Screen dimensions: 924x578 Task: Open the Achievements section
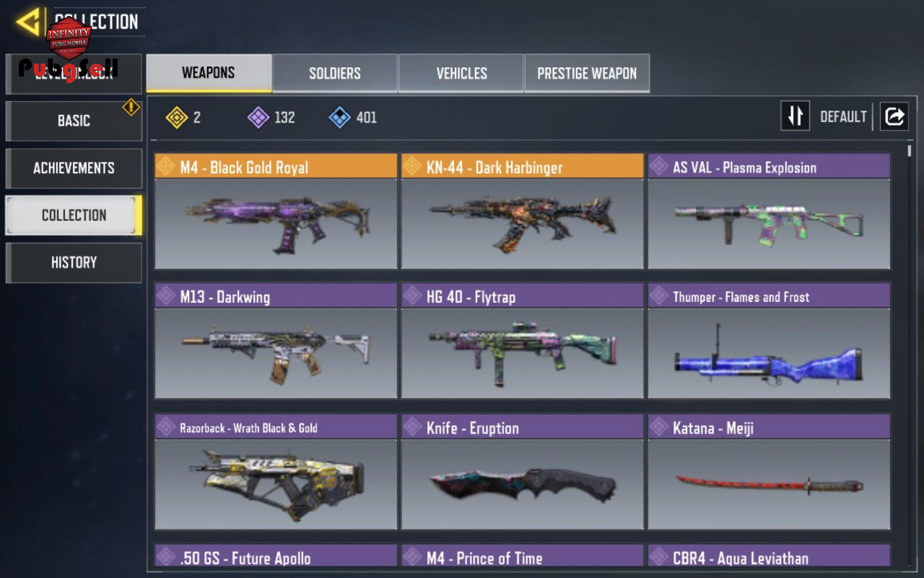pos(74,168)
